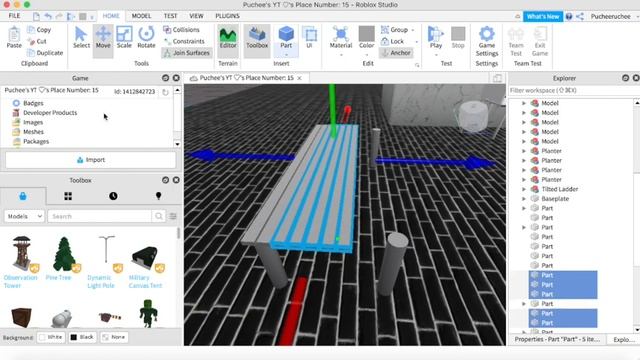640x360 pixels.
Task: Expand the first Planter model
Action: (x=524, y=151)
